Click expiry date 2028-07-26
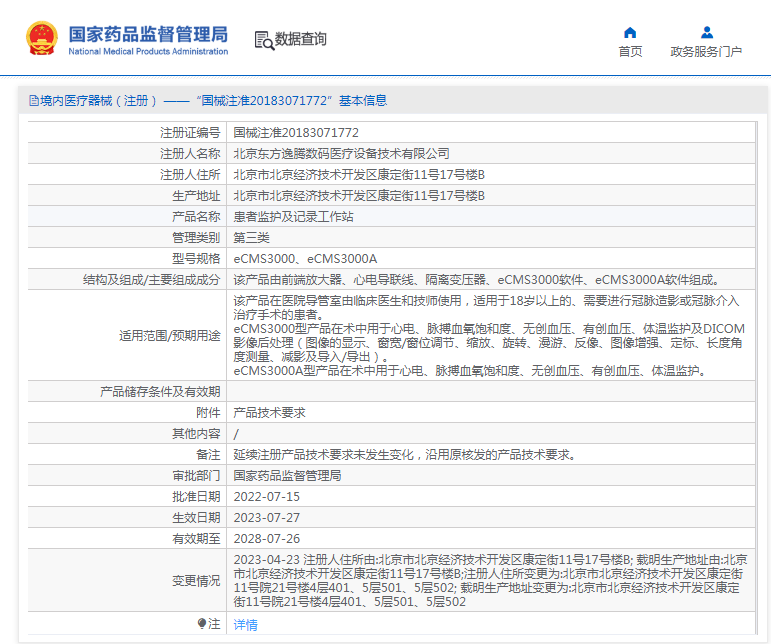 pyautogui.click(x=267, y=539)
